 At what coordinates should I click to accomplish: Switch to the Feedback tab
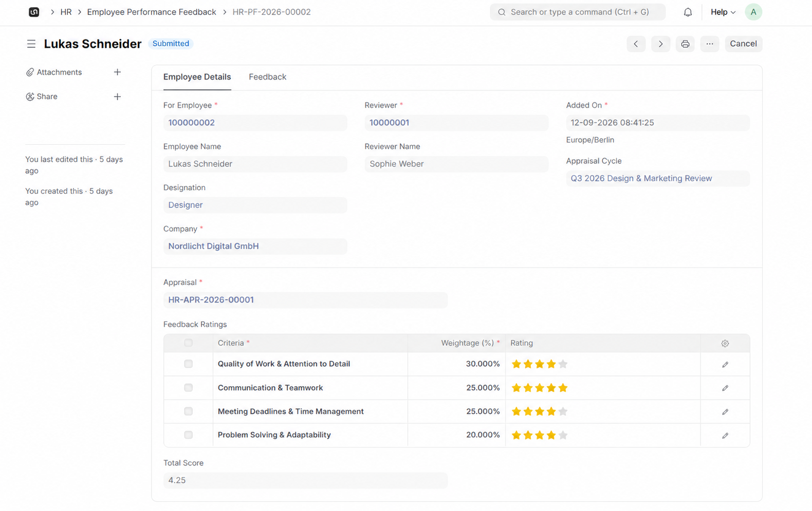(x=267, y=77)
